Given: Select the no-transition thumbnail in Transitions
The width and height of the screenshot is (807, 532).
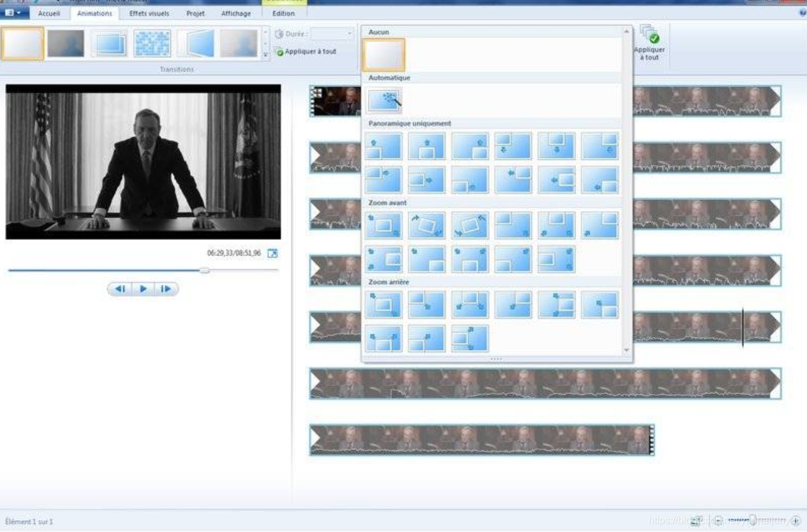Looking at the screenshot, I should [23, 43].
